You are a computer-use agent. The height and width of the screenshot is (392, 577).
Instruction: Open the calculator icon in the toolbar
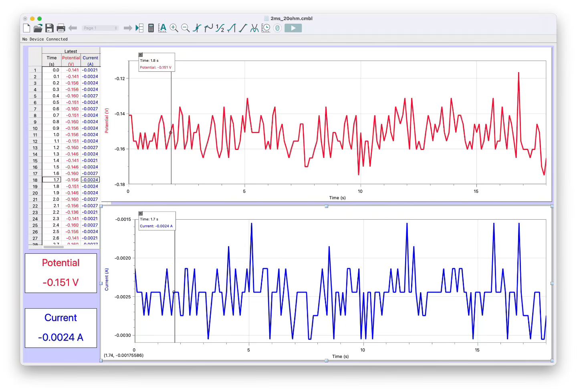[151, 28]
